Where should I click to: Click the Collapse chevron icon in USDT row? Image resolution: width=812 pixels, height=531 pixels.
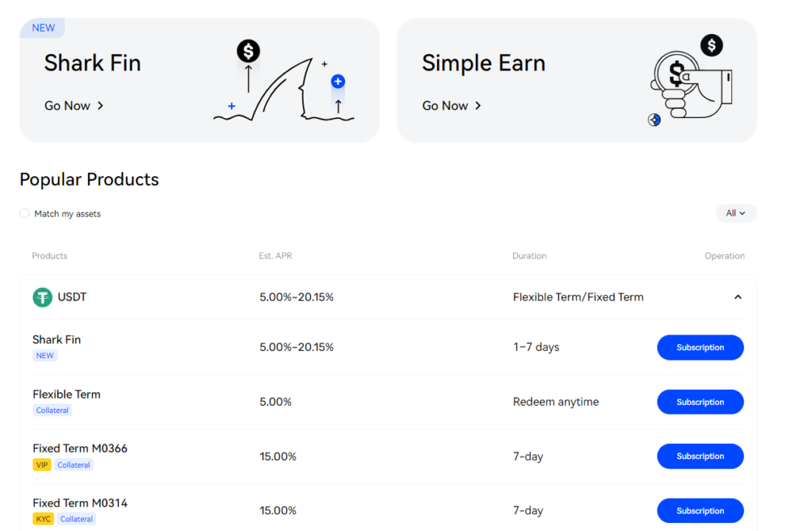pyautogui.click(x=737, y=297)
